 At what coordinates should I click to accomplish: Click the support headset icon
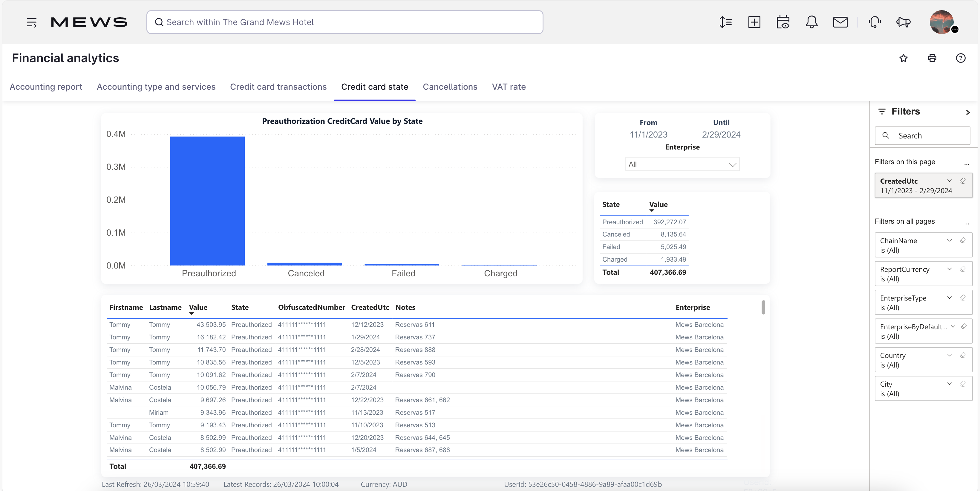[875, 22]
